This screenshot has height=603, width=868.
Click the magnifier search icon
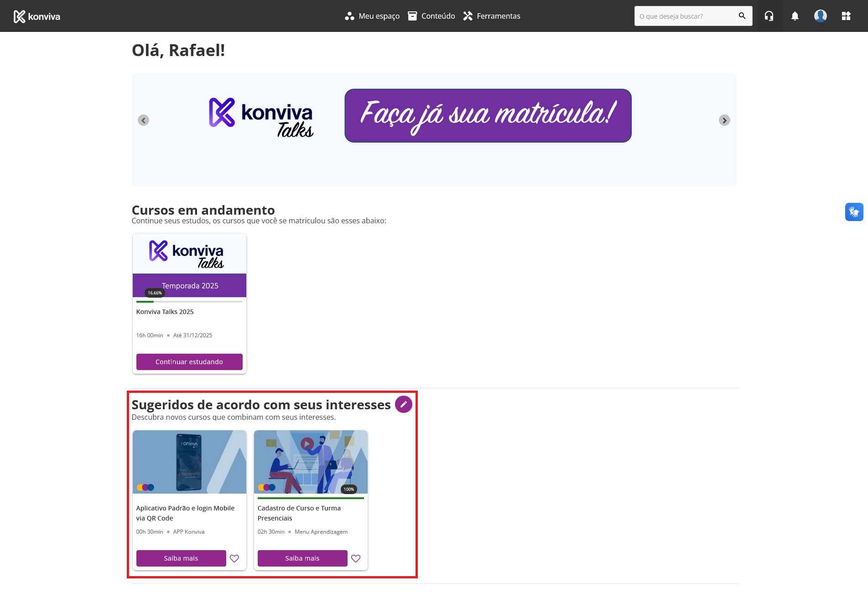coord(742,16)
